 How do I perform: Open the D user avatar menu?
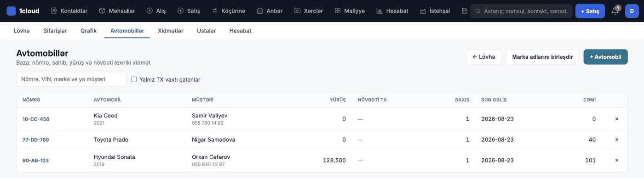[x=632, y=11]
